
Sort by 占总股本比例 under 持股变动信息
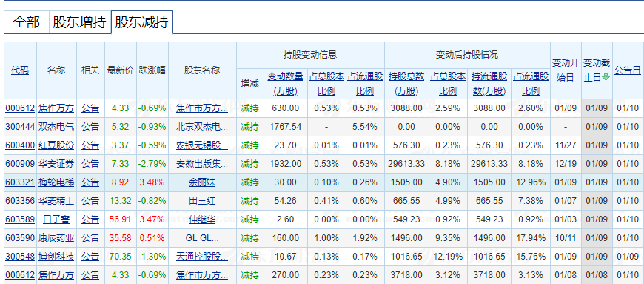coord(326,84)
